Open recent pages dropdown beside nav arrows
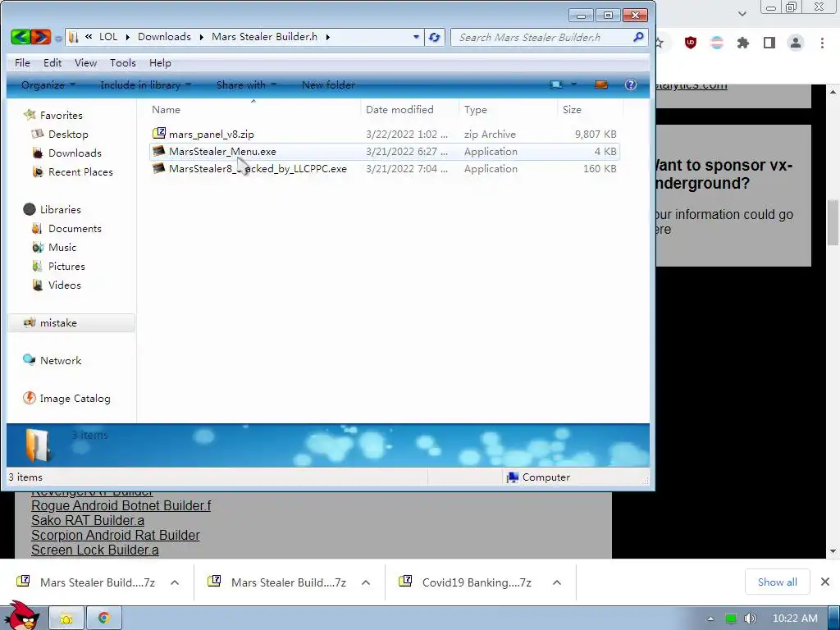This screenshot has height=630, width=840. (x=57, y=38)
